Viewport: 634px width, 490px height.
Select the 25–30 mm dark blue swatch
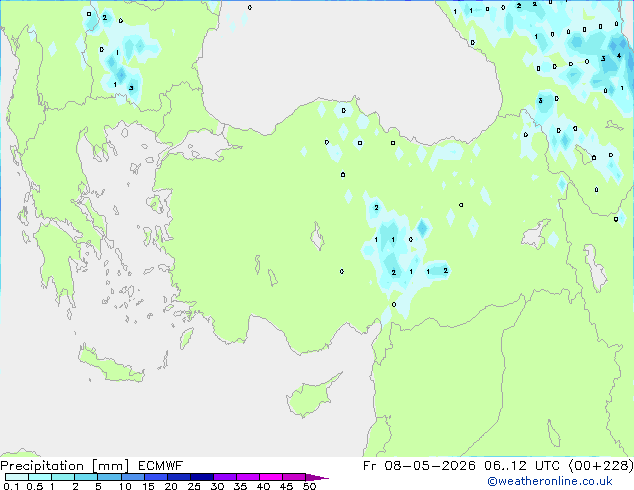202,477
